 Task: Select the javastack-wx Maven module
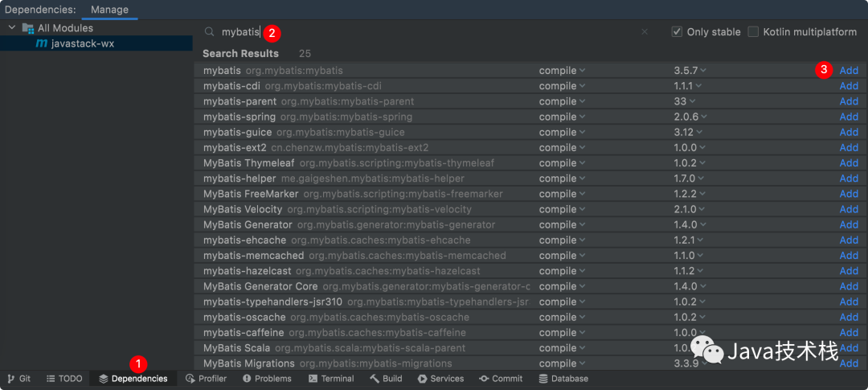point(96,43)
